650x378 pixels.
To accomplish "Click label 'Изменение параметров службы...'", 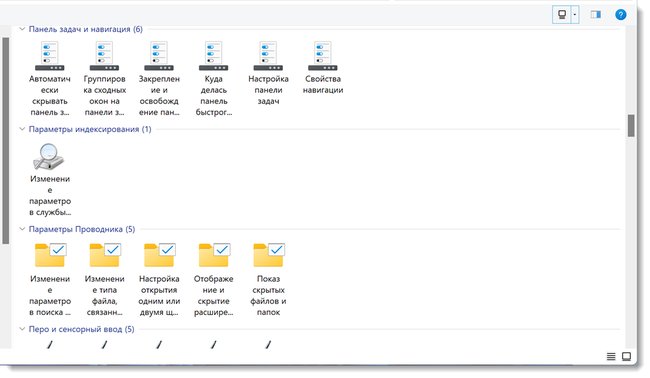I will click(x=50, y=196).
